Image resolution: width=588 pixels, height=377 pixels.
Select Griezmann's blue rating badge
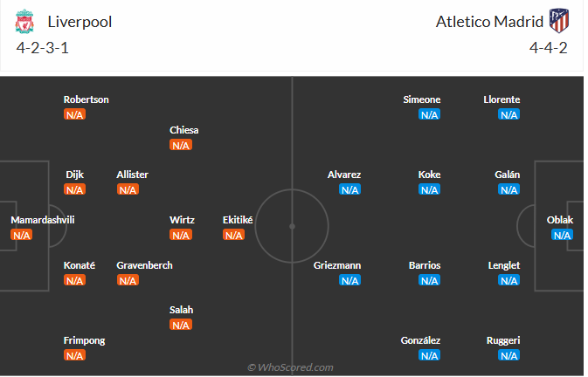click(349, 281)
